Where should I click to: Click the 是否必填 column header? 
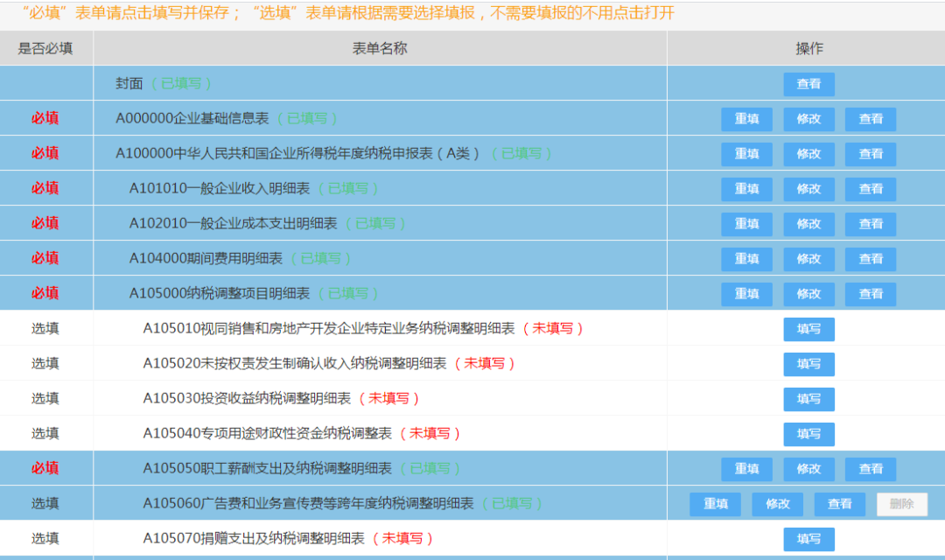(45, 48)
